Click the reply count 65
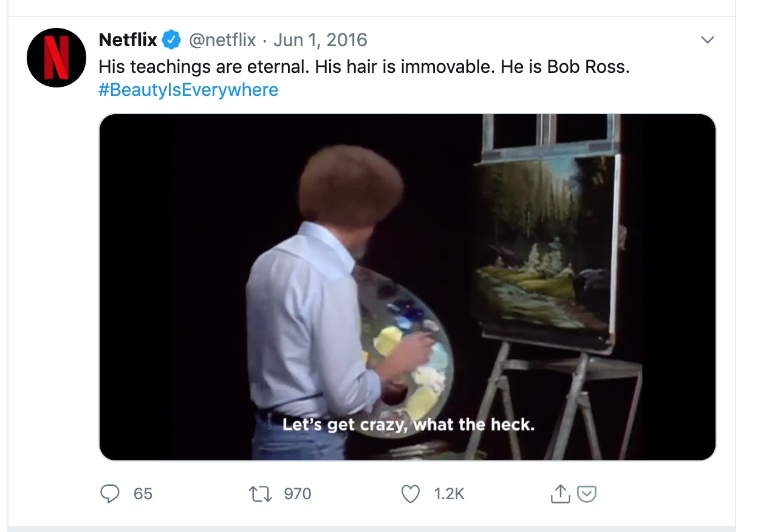769x532 pixels. tap(143, 494)
